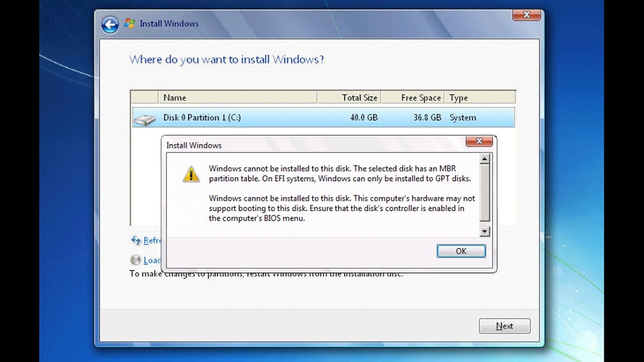Close the main Install Windows window
644x362 pixels.
[526, 15]
